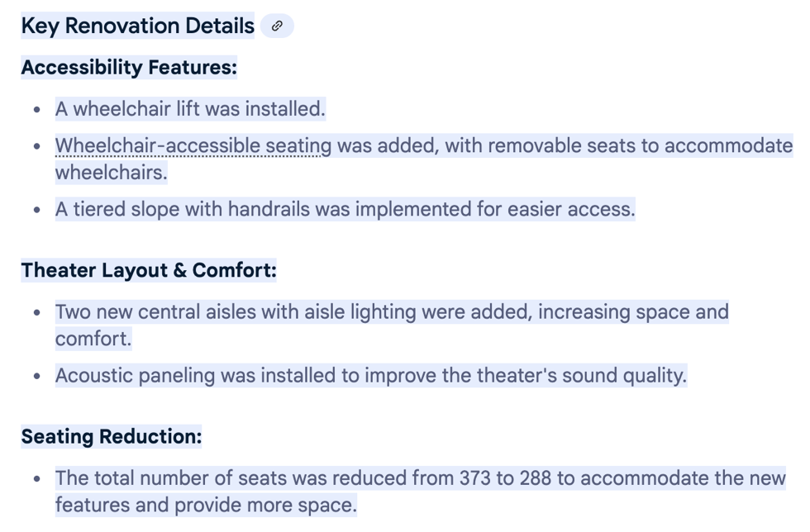
Task: Click the line about two new central aisles
Action: pos(392,311)
